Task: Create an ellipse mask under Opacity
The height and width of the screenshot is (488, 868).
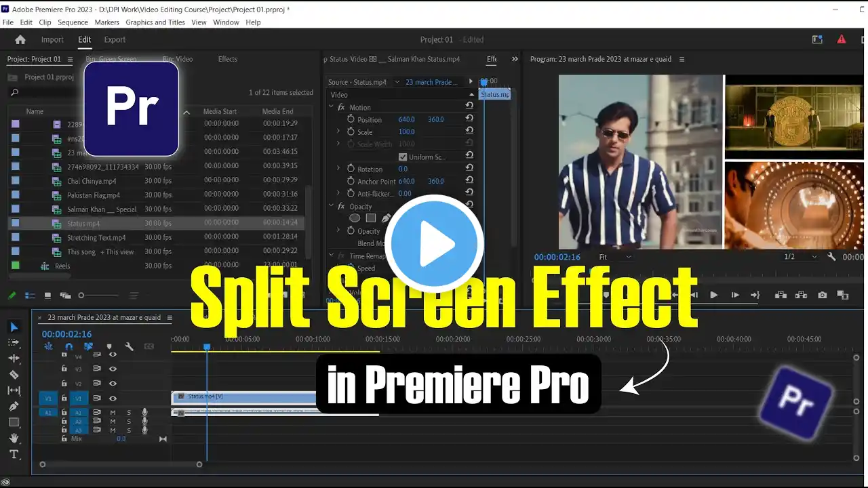Action: click(354, 218)
